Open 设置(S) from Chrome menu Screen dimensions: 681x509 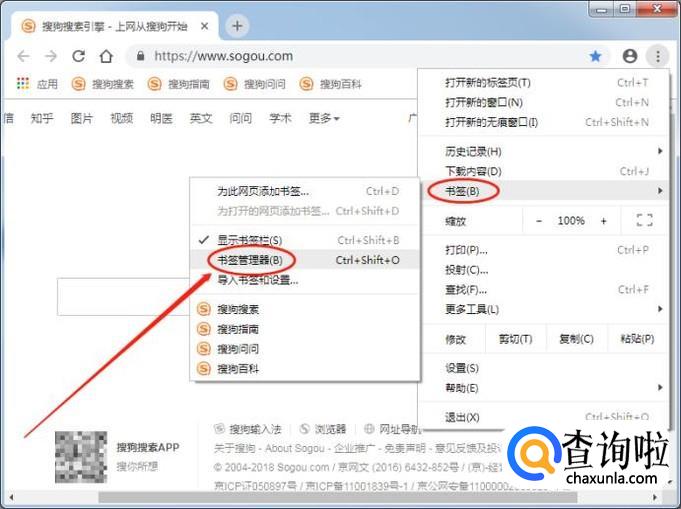[545, 368]
